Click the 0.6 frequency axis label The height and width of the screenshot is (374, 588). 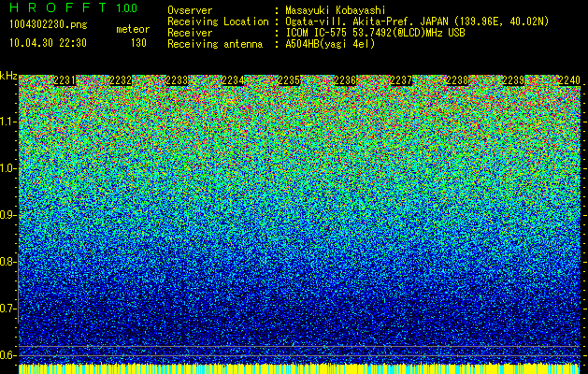point(7,355)
